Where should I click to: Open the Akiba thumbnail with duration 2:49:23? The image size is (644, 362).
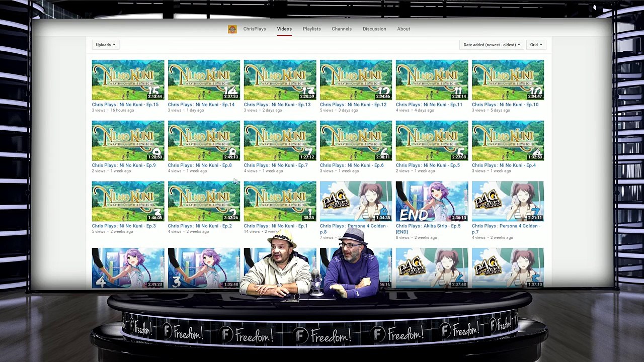pyautogui.click(x=128, y=268)
